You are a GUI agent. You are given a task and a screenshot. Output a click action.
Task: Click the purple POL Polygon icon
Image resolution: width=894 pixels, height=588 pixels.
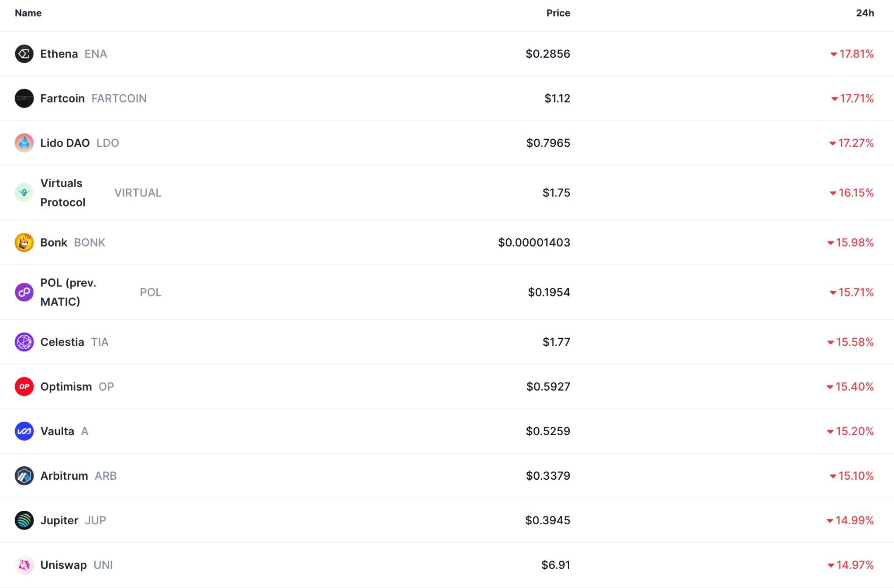(24, 292)
